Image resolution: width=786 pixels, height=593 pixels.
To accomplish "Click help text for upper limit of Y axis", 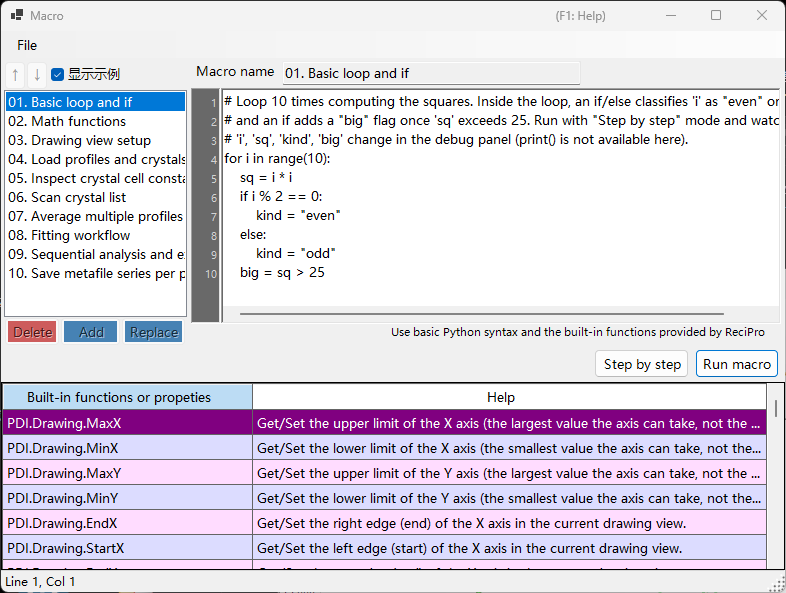I will coord(509,473).
